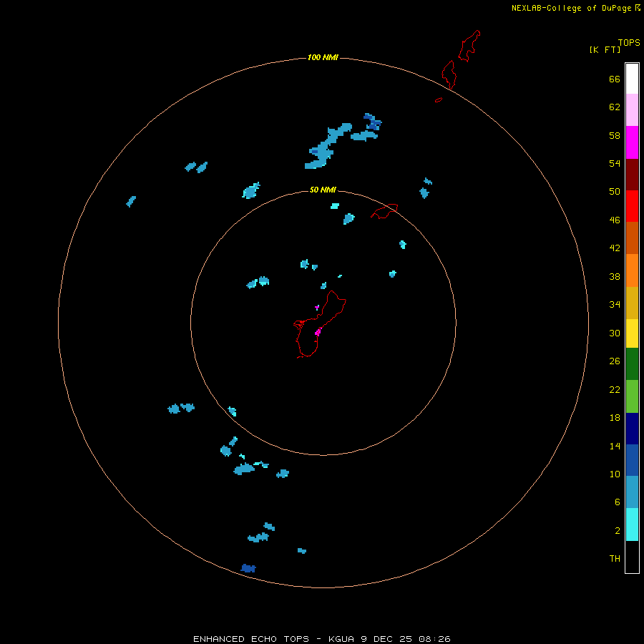The image size is (644, 644).
Task: Click the legend value 58
Action: click(615, 135)
